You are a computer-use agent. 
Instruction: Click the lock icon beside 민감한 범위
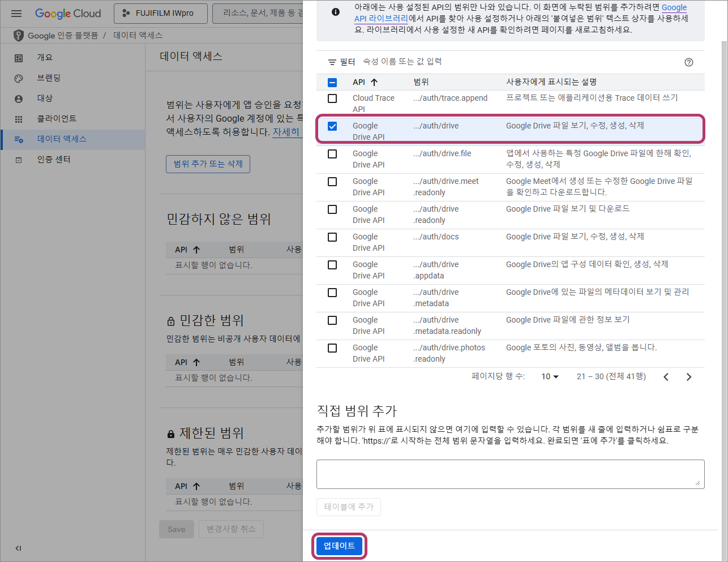point(171,321)
